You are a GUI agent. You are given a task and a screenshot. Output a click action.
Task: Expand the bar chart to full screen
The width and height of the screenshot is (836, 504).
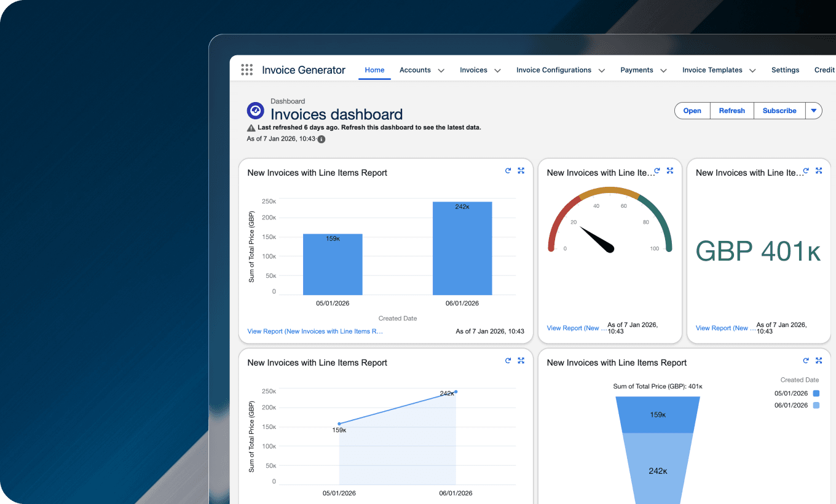(x=521, y=170)
